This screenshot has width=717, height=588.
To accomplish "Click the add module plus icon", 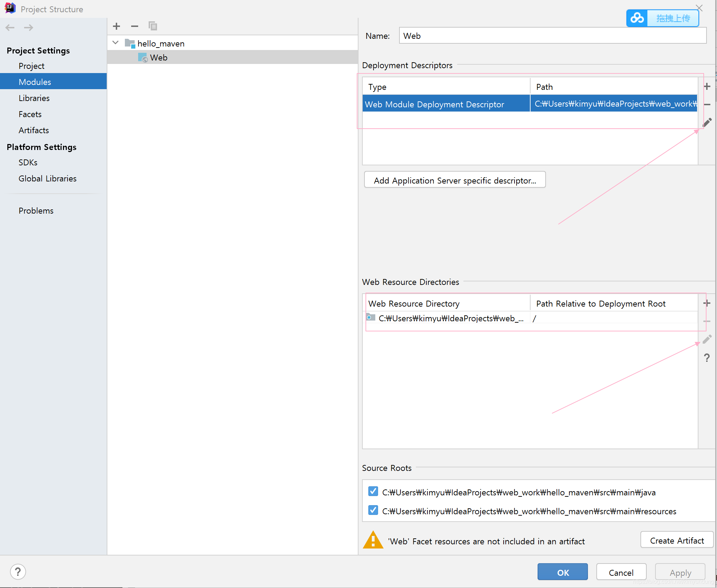I will tap(116, 26).
